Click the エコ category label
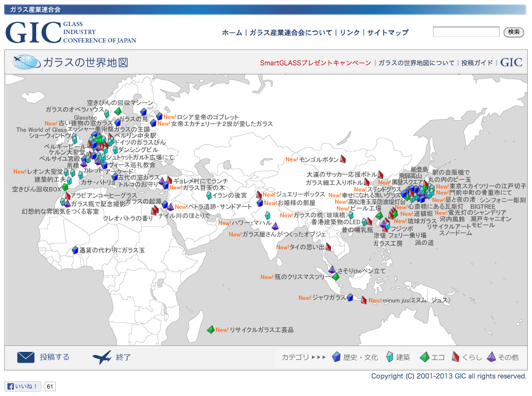Screen dimensions: 532x396 click(x=438, y=357)
